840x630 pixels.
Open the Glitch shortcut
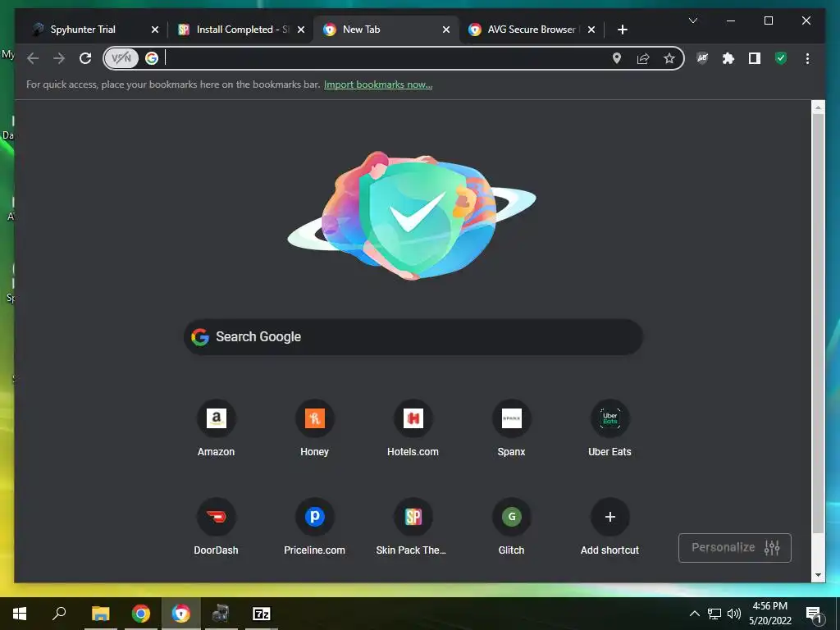coord(512,517)
